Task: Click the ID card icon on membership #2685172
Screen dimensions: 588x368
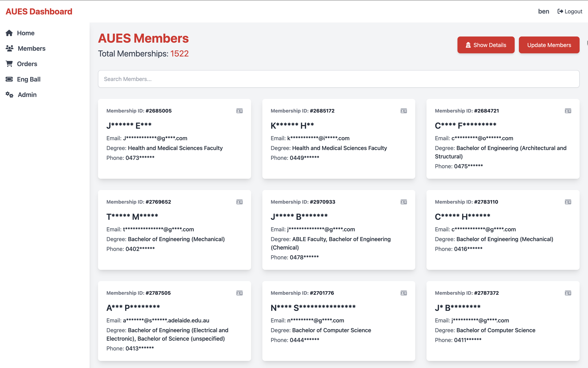Action: 404,111
